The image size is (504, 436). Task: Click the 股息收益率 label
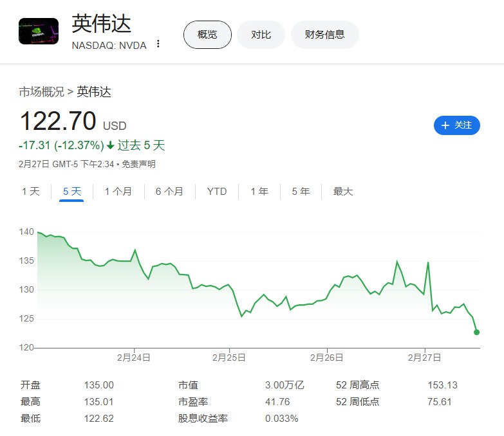click(203, 419)
